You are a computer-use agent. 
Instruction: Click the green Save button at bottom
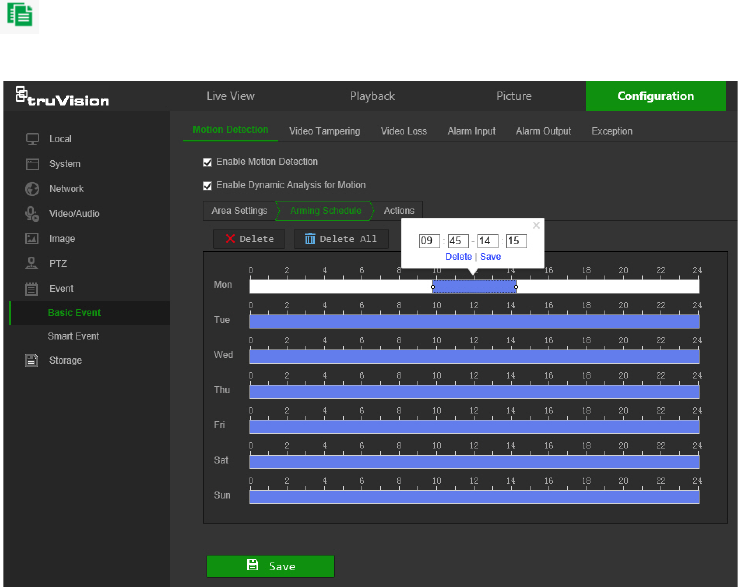270,566
